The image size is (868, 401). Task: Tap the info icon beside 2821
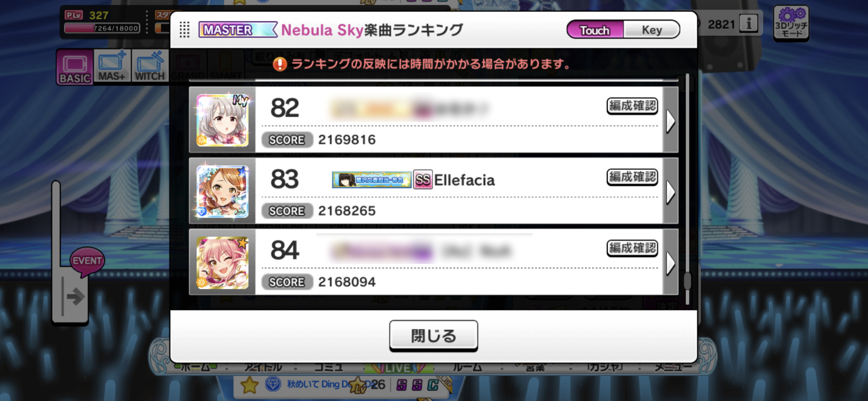pyautogui.click(x=748, y=24)
